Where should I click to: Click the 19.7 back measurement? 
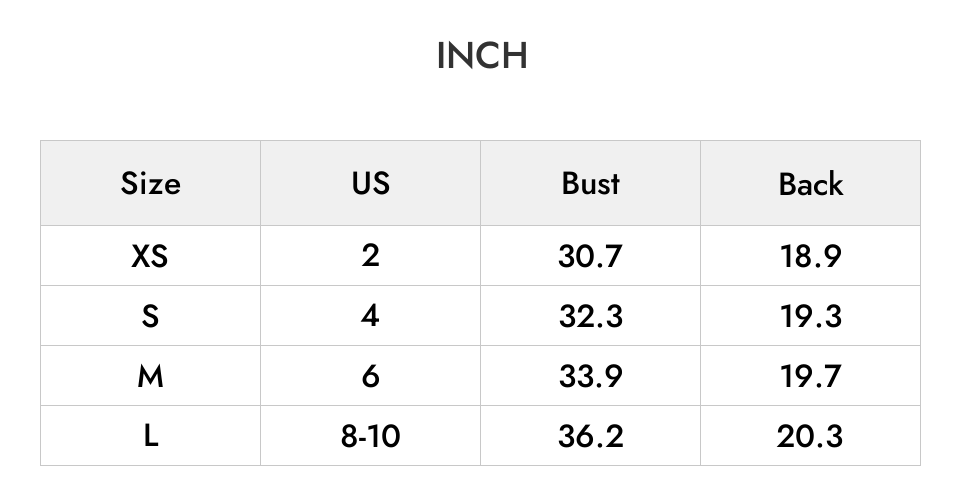(x=811, y=376)
